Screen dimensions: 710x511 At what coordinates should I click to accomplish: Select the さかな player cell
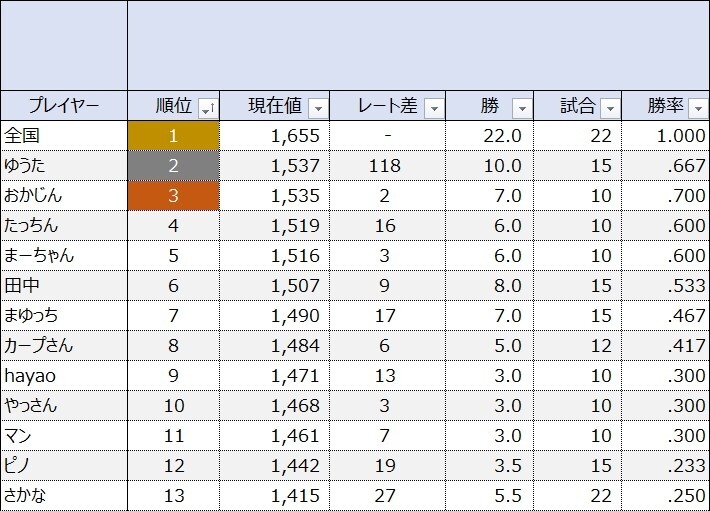point(64,496)
